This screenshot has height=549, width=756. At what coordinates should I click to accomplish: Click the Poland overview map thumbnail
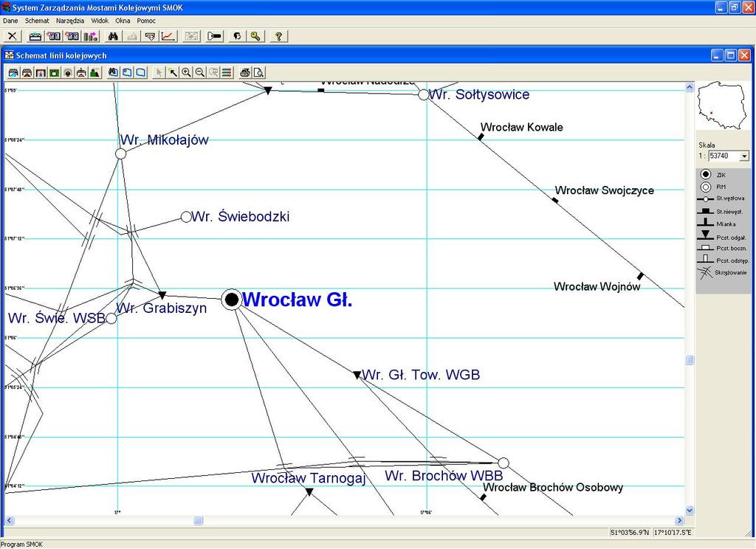(x=722, y=105)
